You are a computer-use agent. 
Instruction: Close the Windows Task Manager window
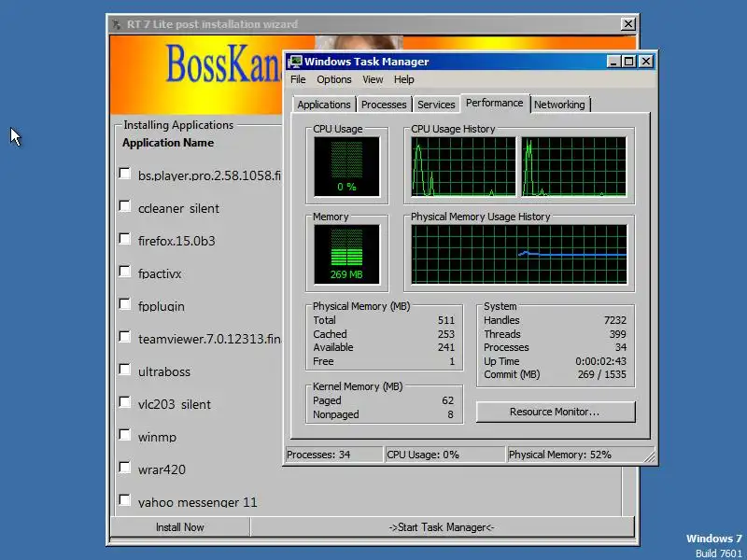coord(645,62)
